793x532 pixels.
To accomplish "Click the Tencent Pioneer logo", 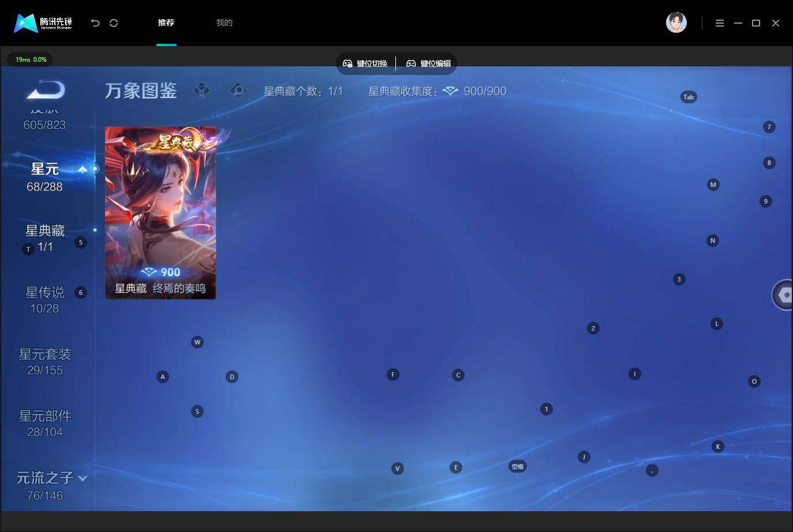I will (43, 23).
